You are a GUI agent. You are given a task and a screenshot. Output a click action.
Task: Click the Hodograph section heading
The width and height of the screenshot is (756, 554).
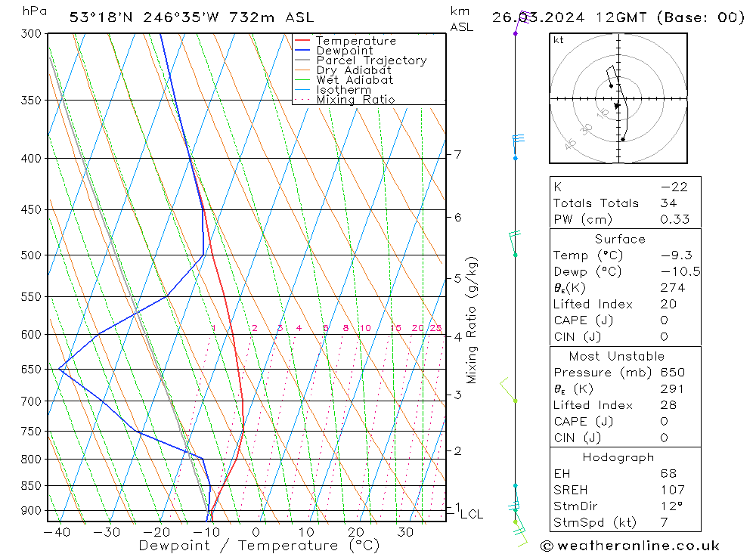[618, 457]
